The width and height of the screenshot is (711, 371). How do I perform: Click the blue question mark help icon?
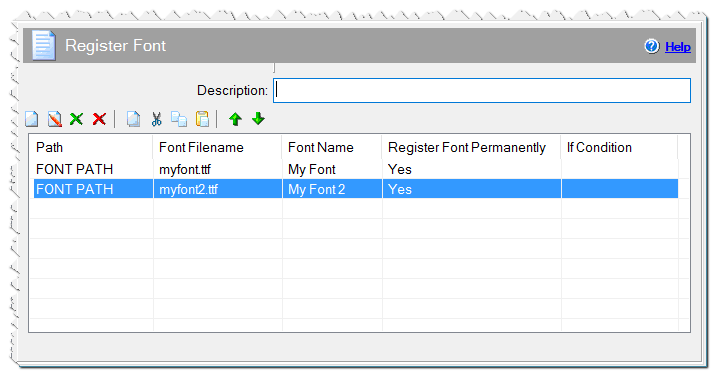652,46
